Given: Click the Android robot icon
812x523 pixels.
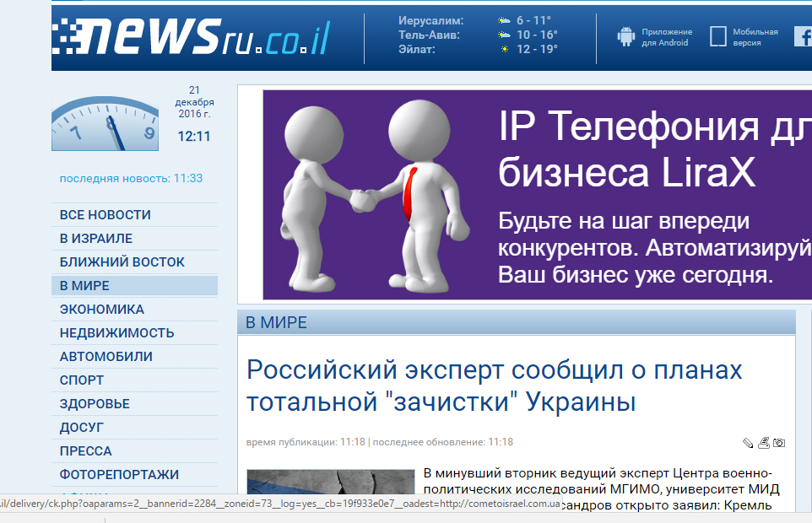Looking at the screenshot, I should click(x=626, y=37).
